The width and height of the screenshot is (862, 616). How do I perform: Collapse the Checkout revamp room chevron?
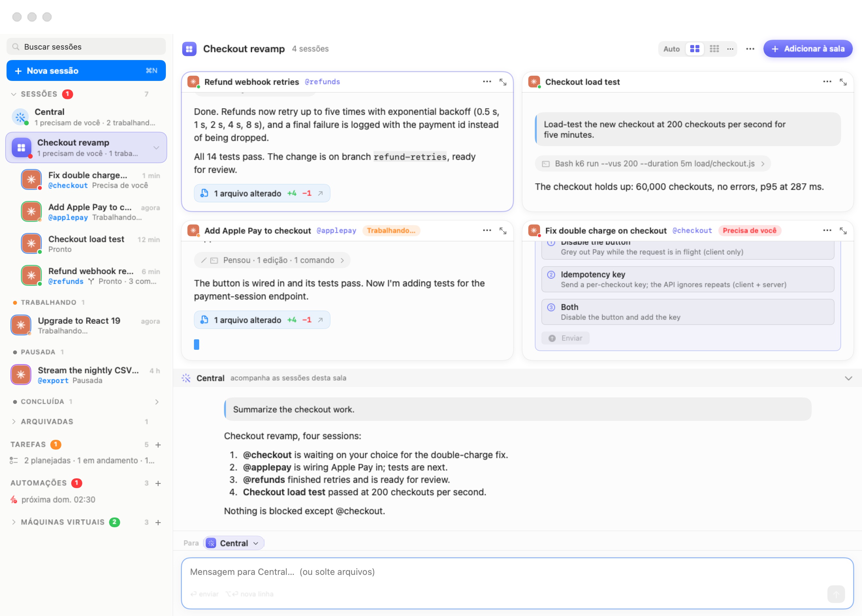156,147
